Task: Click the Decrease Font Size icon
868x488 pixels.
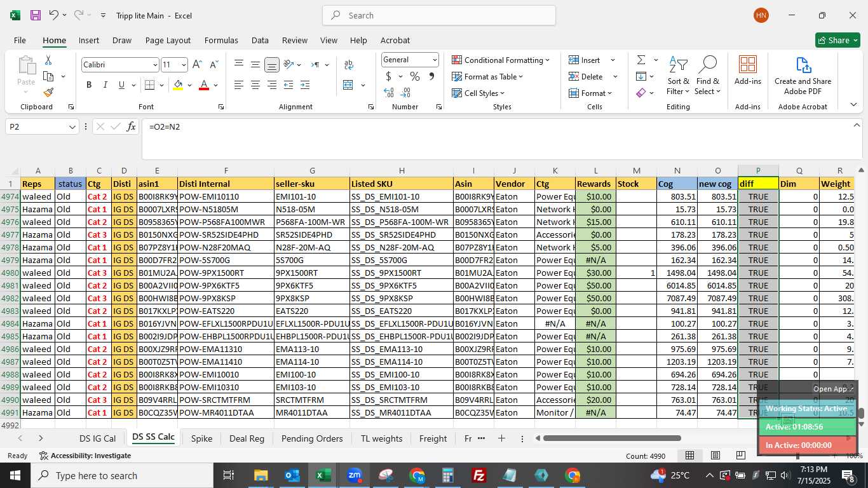Action: 214,65
